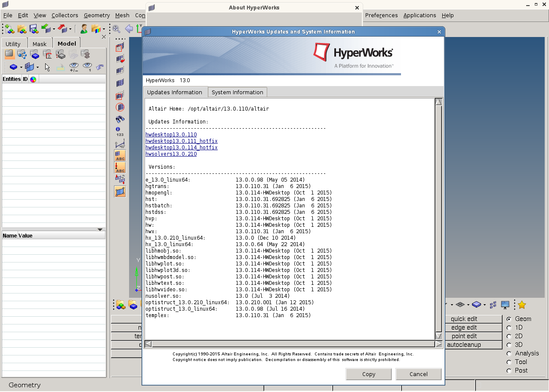
Task: Click the monitor display icon
Action: 505,305
